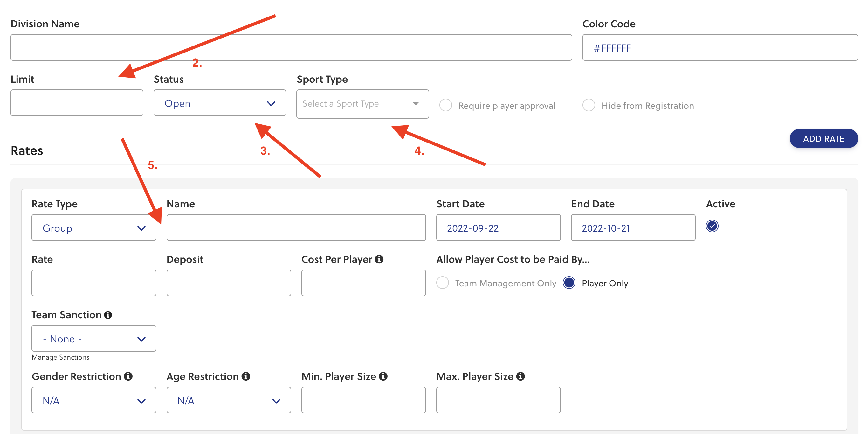Click the Gender Restriction info icon
868x434 pixels.
pyautogui.click(x=128, y=376)
